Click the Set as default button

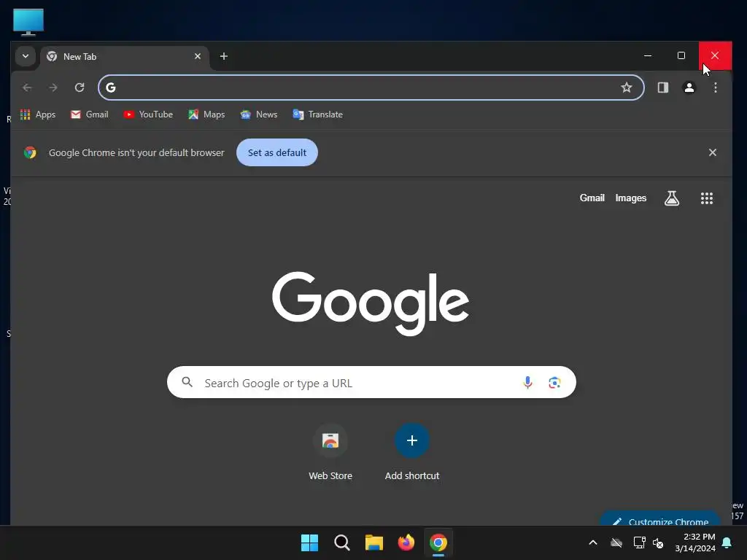[276, 152]
